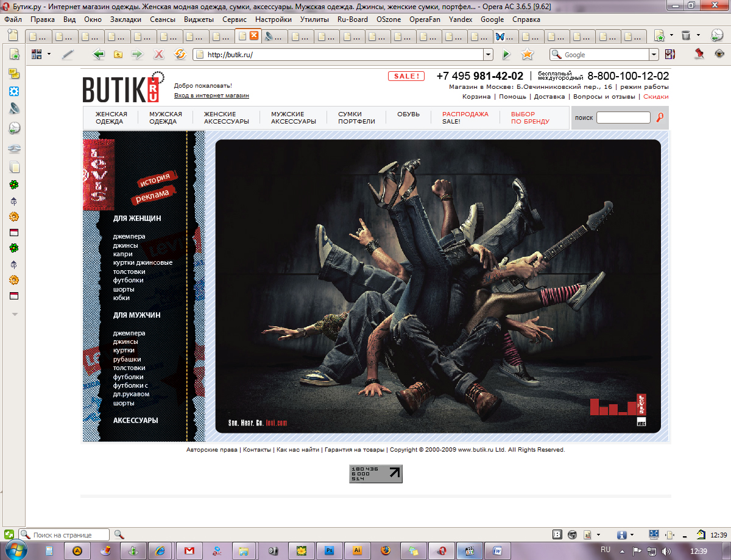Open Gmail icon in the taskbar

[189, 550]
